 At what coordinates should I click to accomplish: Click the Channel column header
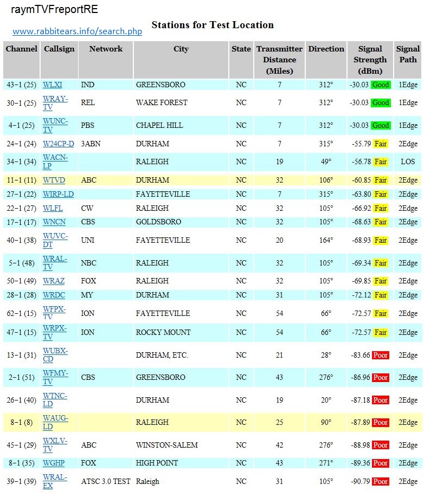tap(22, 49)
